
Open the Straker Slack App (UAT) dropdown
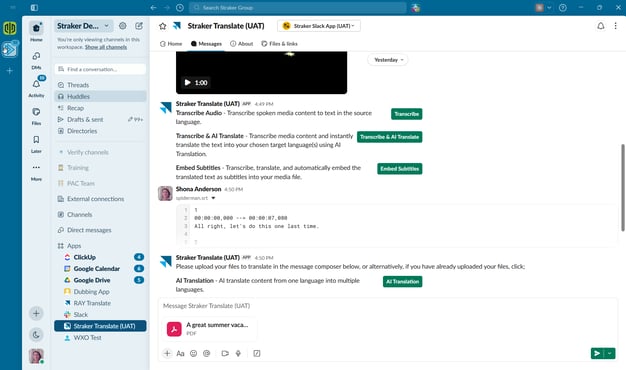(319, 26)
